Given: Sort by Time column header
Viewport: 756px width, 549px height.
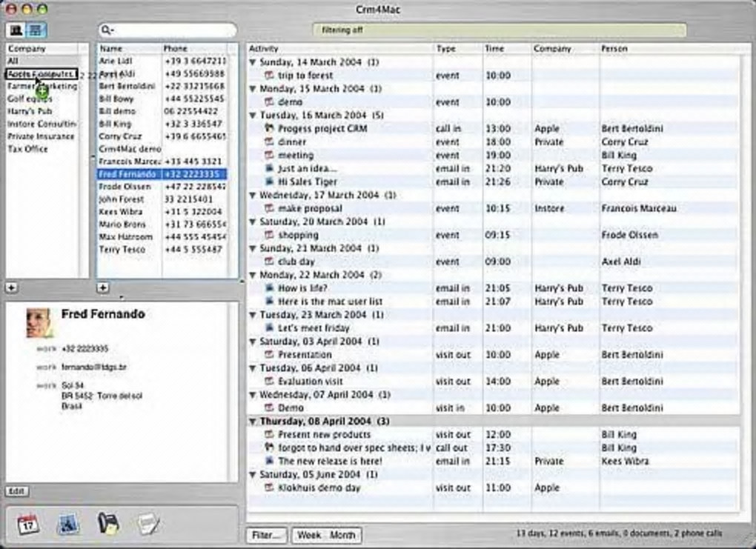Looking at the screenshot, I should pyautogui.click(x=507, y=49).
